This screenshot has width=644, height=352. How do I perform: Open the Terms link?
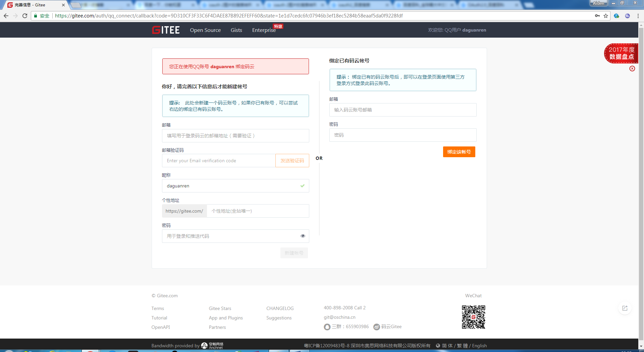point(158,308)
